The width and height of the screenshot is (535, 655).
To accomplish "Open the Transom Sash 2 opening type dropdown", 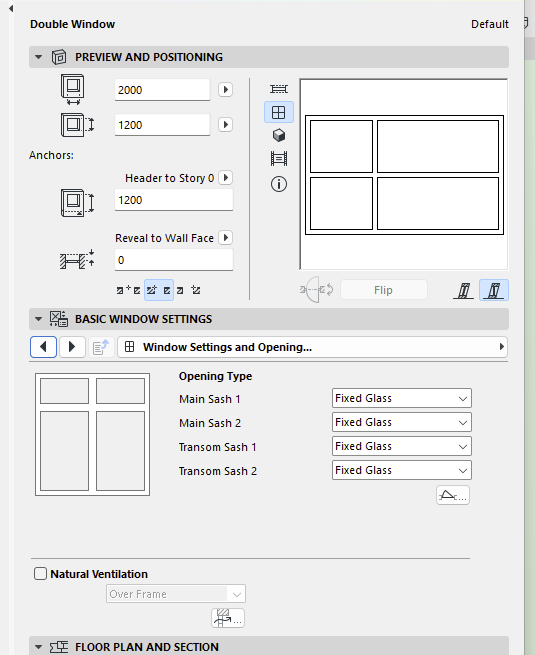I will (402, 470).
